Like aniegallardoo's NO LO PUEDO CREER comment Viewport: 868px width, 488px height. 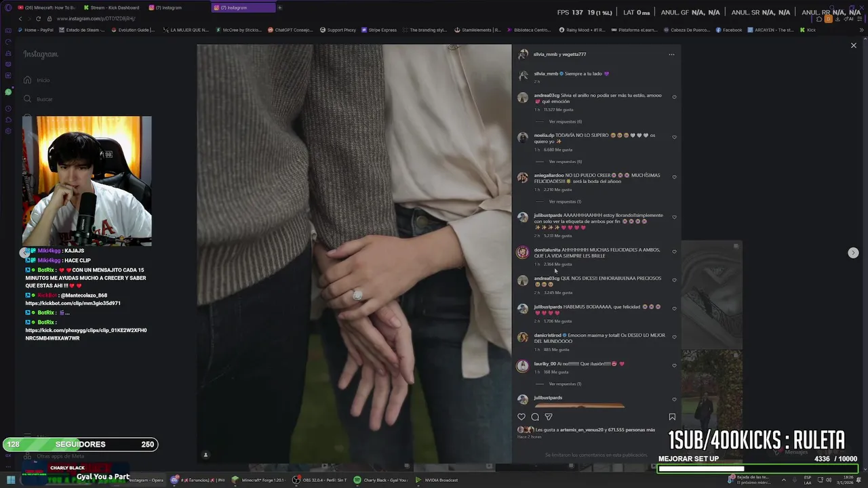pos(674,177)
